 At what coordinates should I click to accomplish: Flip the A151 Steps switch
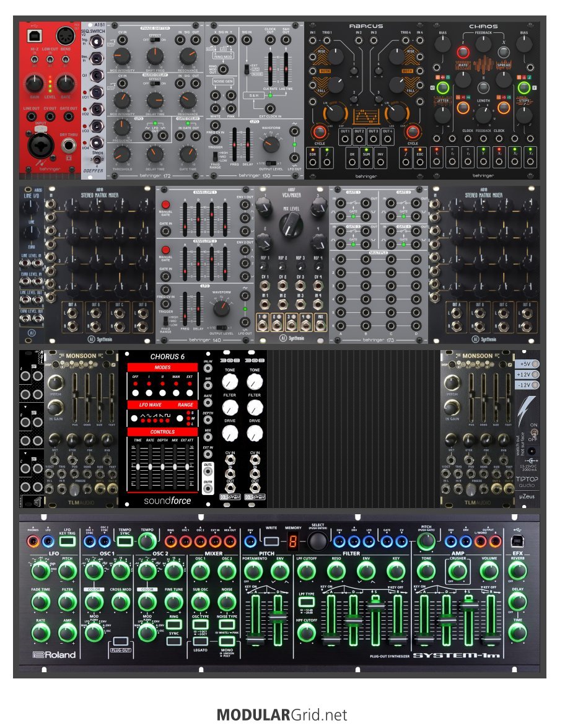pyautogui.click(x=97, y=160)
